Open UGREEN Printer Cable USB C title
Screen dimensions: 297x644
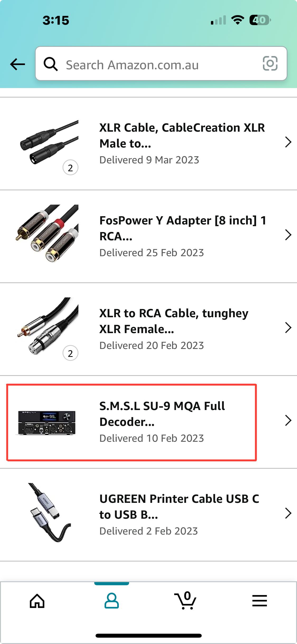click(179, 507)
